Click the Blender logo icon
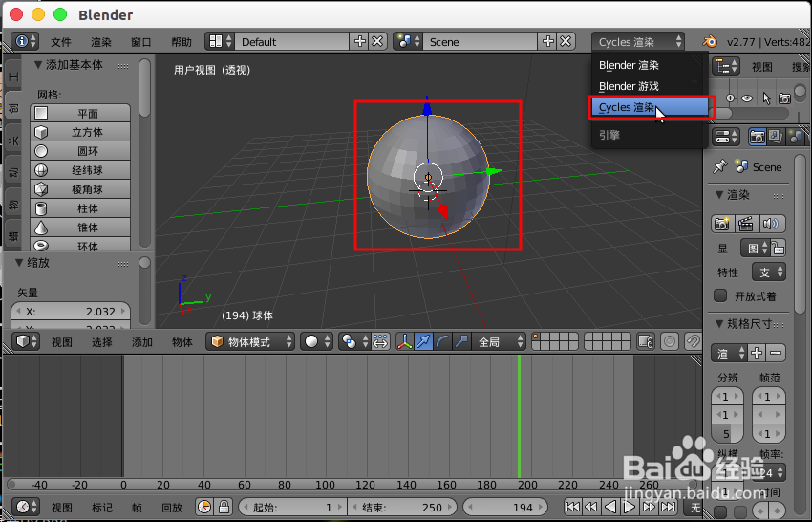The image size is (812, 522). (x=710, y=41)
